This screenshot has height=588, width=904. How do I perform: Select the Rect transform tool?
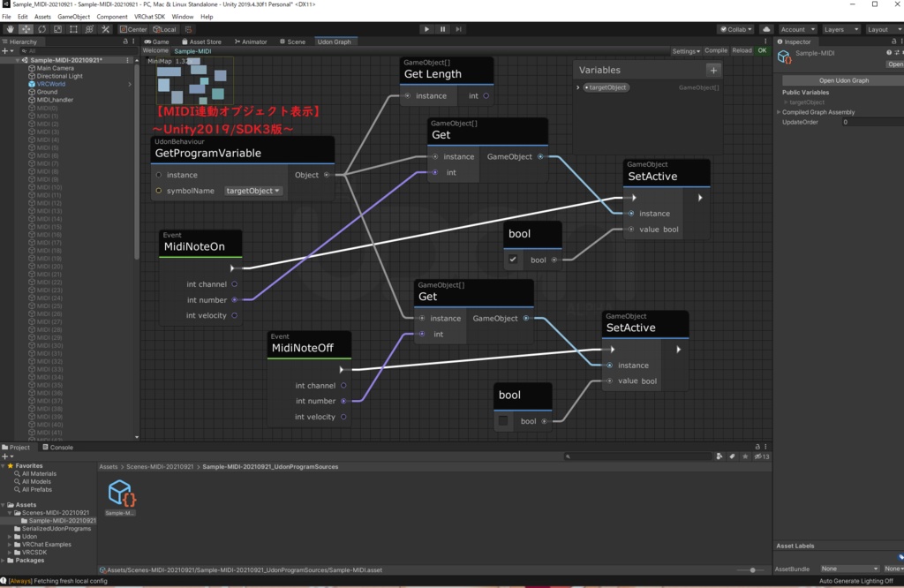[73, 29]
